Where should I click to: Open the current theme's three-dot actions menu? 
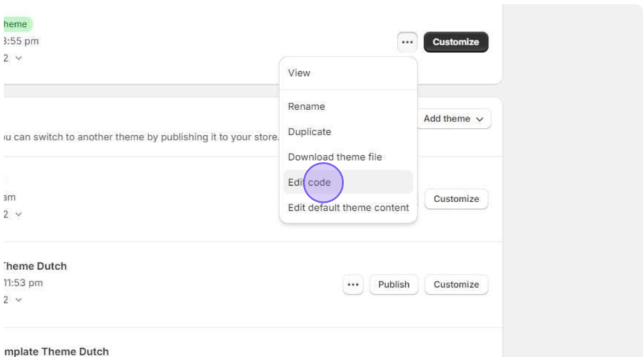[x=407, y=42]
